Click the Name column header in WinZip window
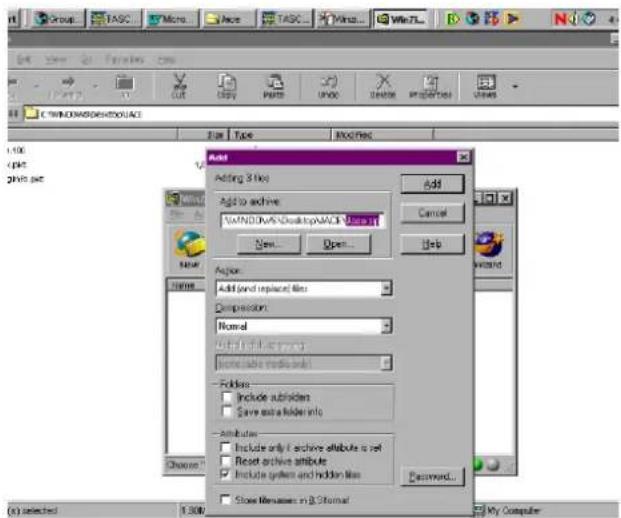Viewport: 621px width, 518px height. point(186,286)
